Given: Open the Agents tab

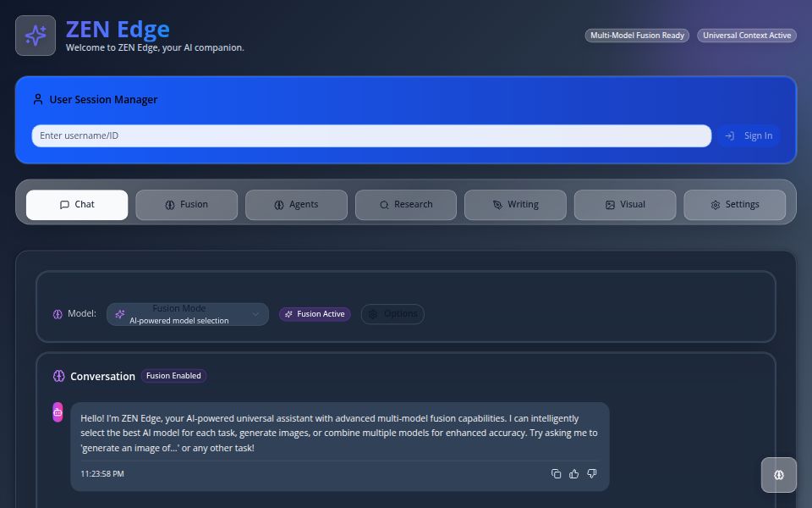Looking at the screenshot, I should tap(296, 205).
